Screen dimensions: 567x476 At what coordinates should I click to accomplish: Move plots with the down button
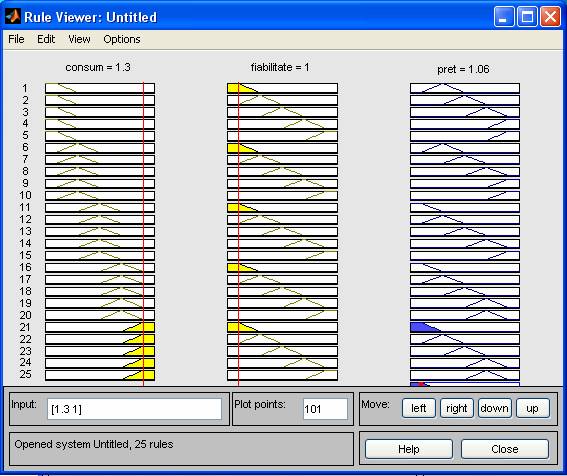coord(495,408)
